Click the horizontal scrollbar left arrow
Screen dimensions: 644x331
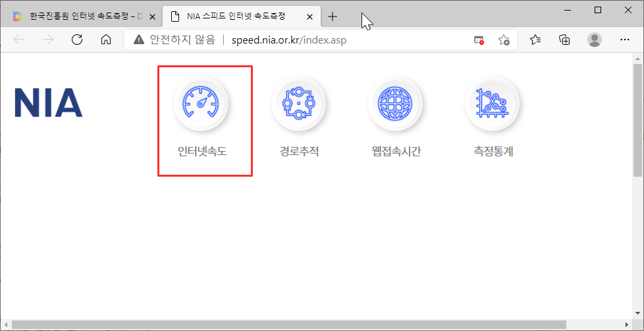click(5, 324)
